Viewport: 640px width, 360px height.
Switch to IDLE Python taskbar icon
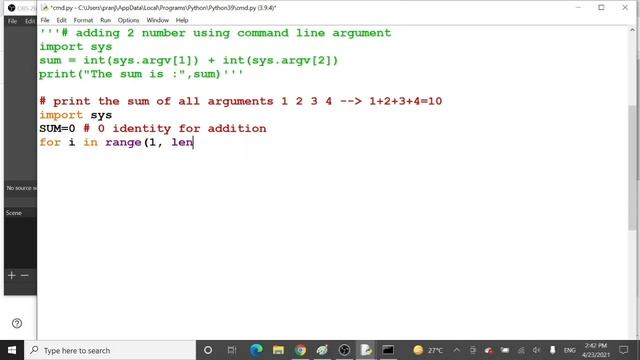pos(366,350)
